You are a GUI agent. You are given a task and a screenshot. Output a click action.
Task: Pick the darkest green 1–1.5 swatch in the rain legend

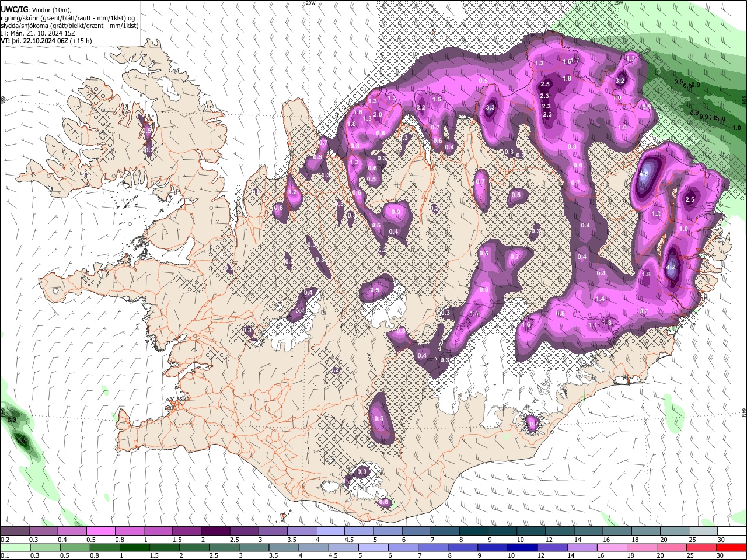click(x=134, y=548)
